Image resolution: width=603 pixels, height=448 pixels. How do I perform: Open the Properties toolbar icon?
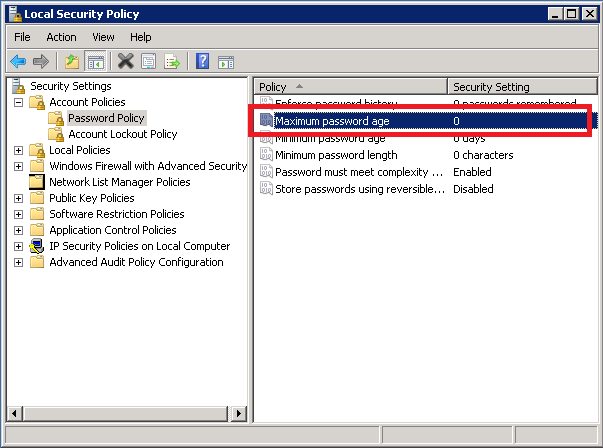tap(148, 61)
